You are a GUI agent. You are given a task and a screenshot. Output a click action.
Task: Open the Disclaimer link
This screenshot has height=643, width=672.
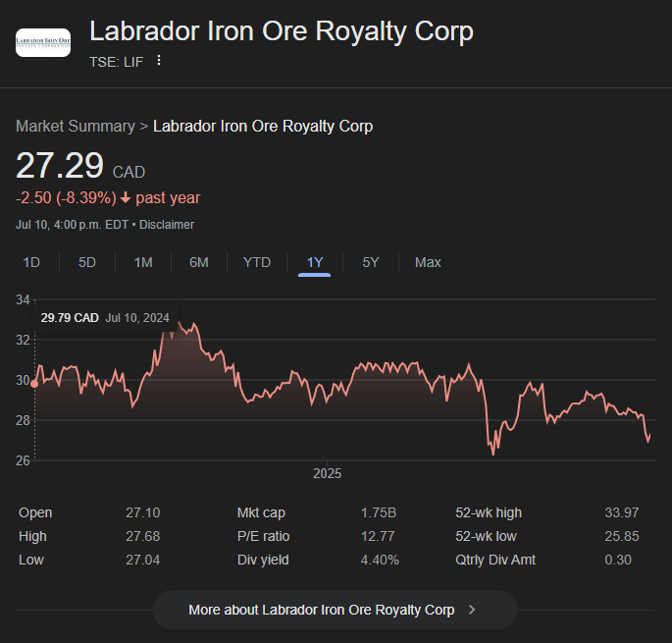click(x=167, y=225)
